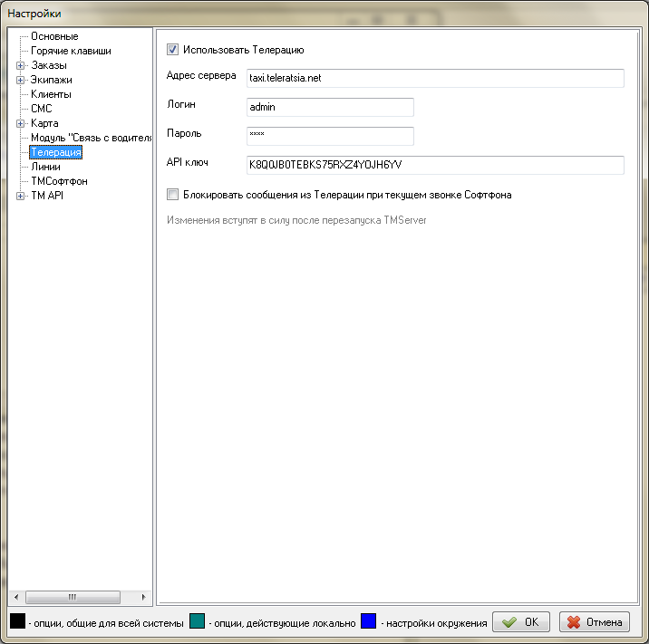Select the TM API tree item

point(47,196)
